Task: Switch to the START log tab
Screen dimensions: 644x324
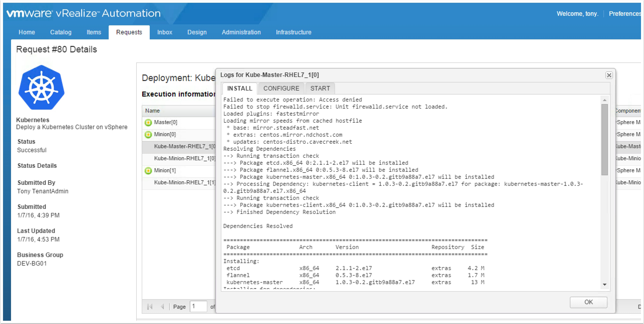Action: click(x=320, y=88)
